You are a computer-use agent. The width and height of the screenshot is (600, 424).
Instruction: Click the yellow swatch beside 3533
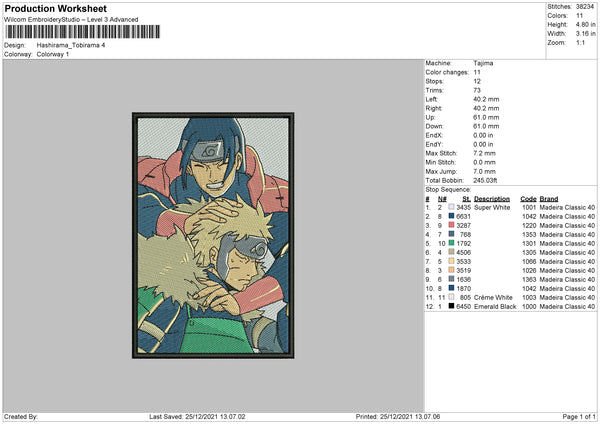(x=451, y=261)
